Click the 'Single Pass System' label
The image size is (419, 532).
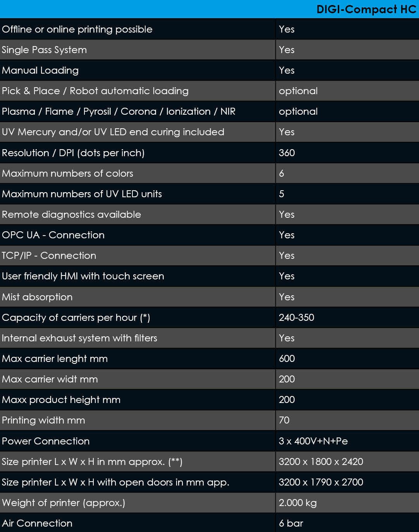pos(44,50)
